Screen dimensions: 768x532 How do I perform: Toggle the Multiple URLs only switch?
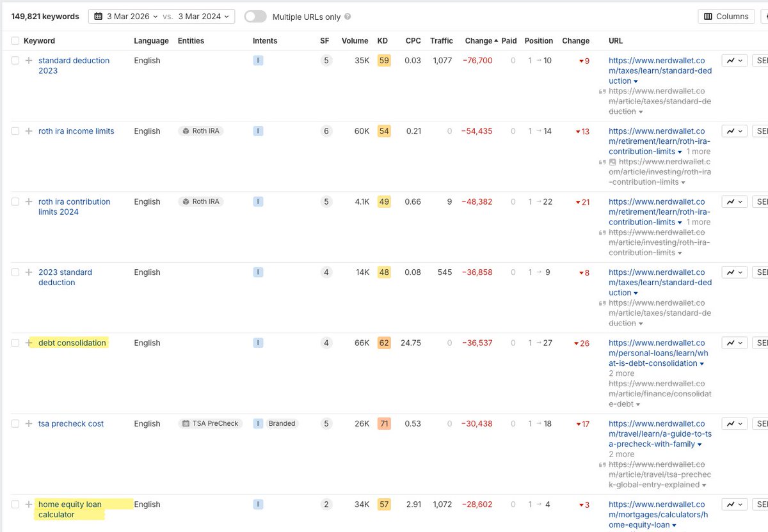click(x=255, y=17)
